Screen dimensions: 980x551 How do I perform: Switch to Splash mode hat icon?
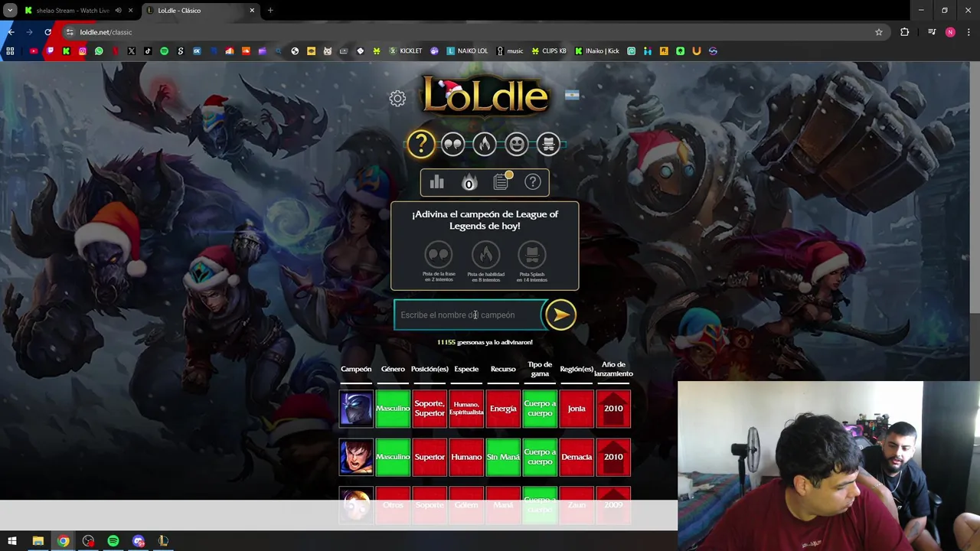[548, 144]
